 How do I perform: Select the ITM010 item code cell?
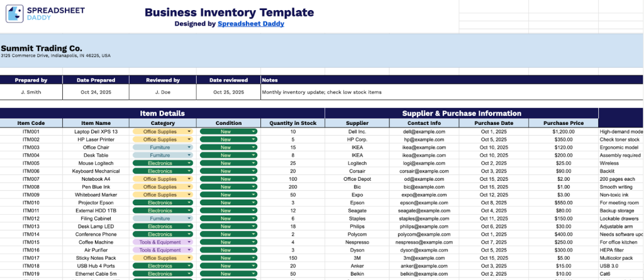coord(31,203)
